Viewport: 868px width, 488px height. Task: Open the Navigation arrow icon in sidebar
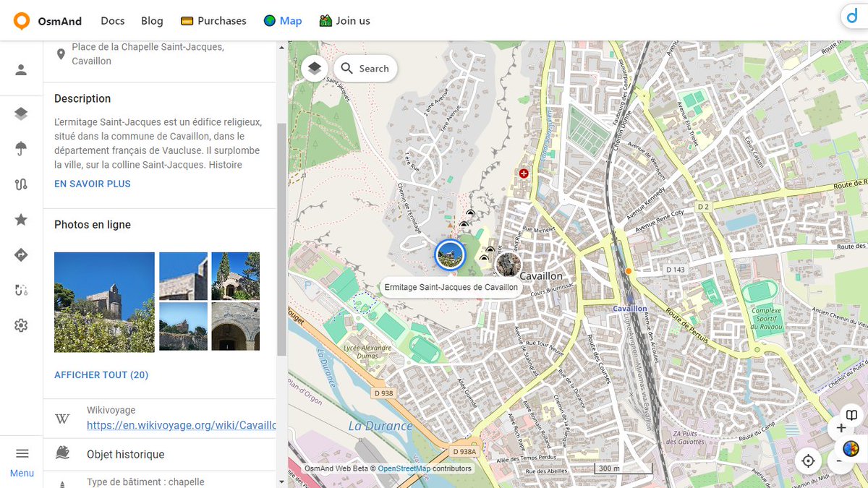(21, 254)
